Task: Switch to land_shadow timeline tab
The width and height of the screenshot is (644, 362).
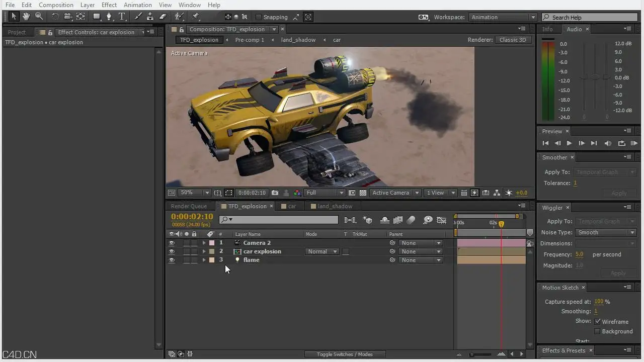Action: click(x=335, y=206)
